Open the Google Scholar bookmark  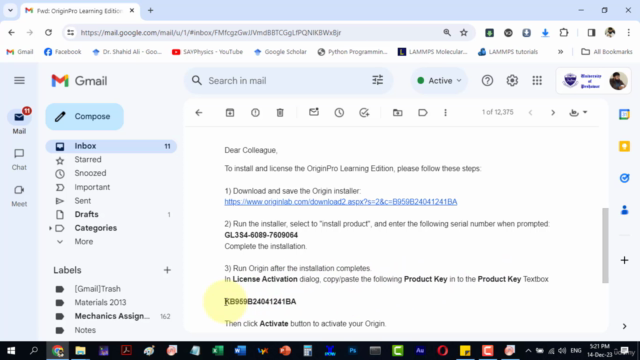pyautogui.click(x=280, y=52)
